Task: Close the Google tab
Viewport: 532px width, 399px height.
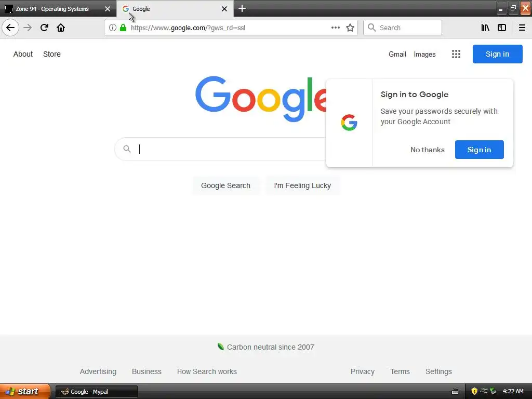Action: pyautogui.click(x=224, y=9)
